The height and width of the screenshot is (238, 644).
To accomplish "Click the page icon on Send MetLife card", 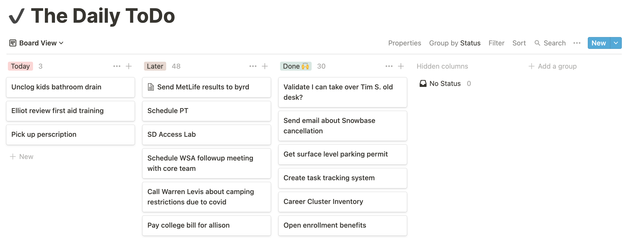I will coord(150,87).
